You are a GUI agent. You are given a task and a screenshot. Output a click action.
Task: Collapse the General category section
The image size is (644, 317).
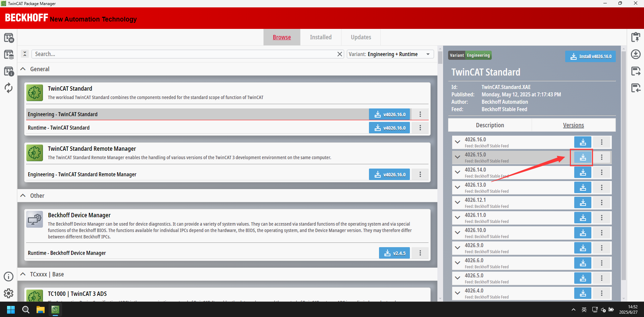pos(23,69)
